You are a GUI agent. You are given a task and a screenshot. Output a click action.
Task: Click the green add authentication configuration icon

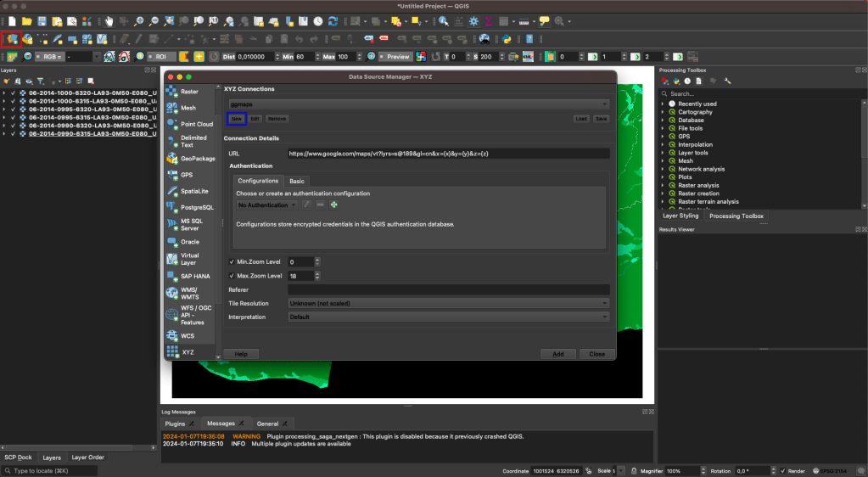click(x=334, y=205)
